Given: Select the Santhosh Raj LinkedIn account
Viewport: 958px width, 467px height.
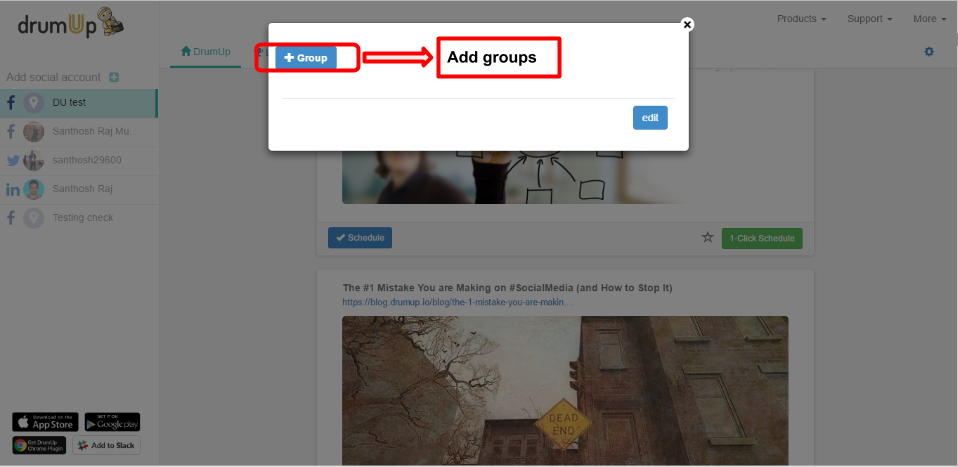Looking at the screenshot, I should [x=79, y=189].
